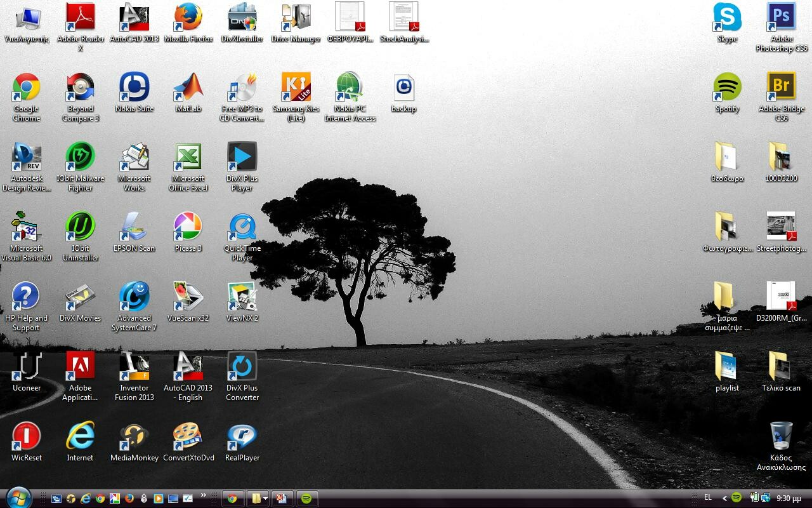
Task: Select the Advanced SystemCare 7 icon
Action: pos(134,297)
